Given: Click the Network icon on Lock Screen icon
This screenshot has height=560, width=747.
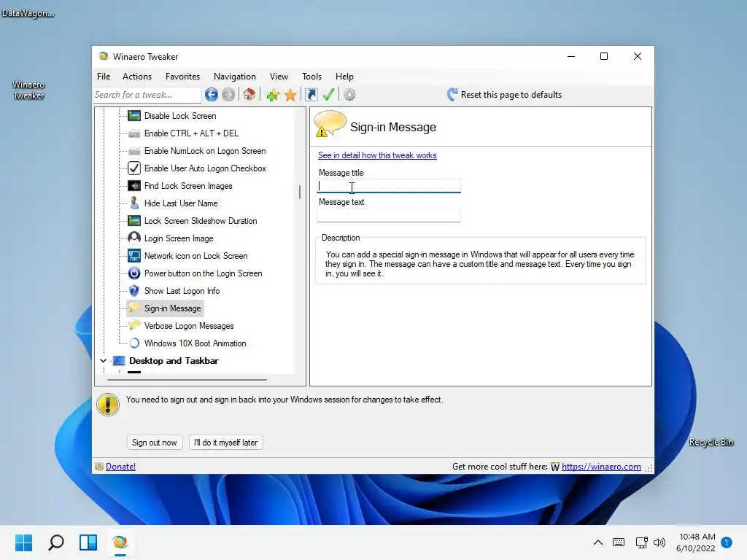Looking at the screenshot, I should (134, 256).
